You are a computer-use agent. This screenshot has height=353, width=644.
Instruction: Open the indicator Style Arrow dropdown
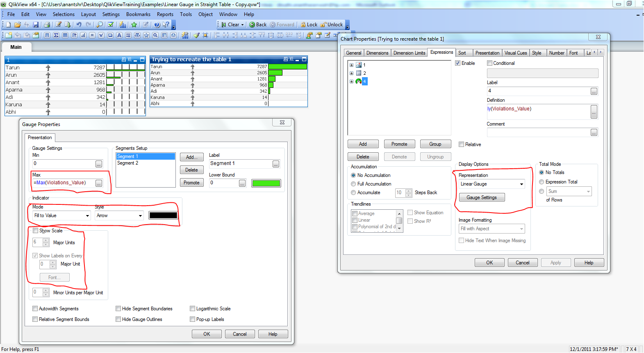point(140,216)
